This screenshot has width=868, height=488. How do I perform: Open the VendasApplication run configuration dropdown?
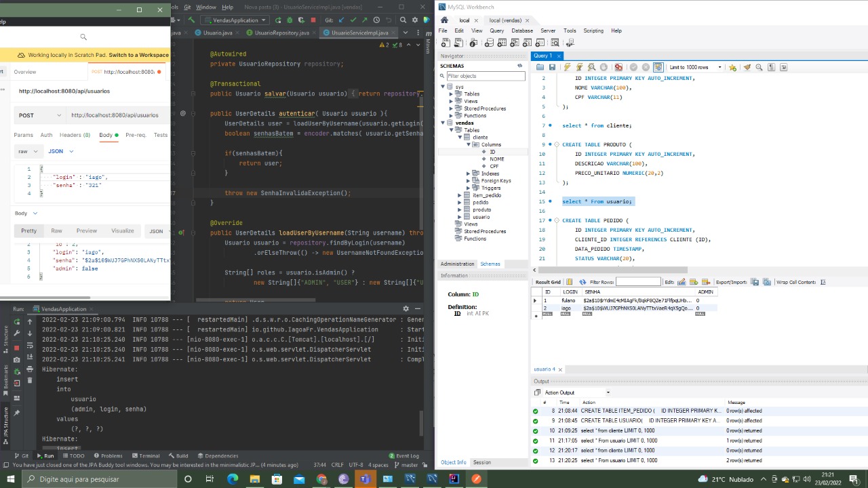coord(234,20)
